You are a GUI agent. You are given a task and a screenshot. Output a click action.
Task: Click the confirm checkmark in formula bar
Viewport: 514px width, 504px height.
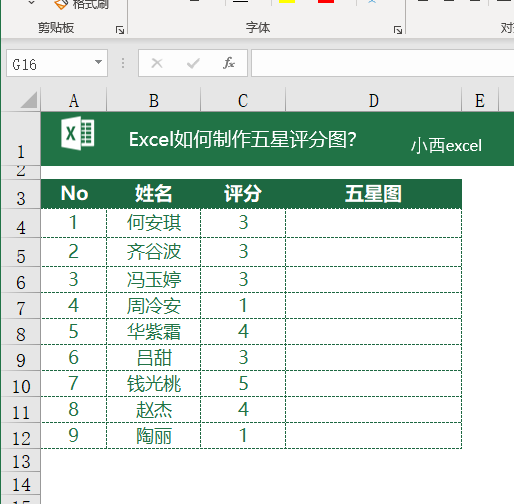[x=193, y=63]
